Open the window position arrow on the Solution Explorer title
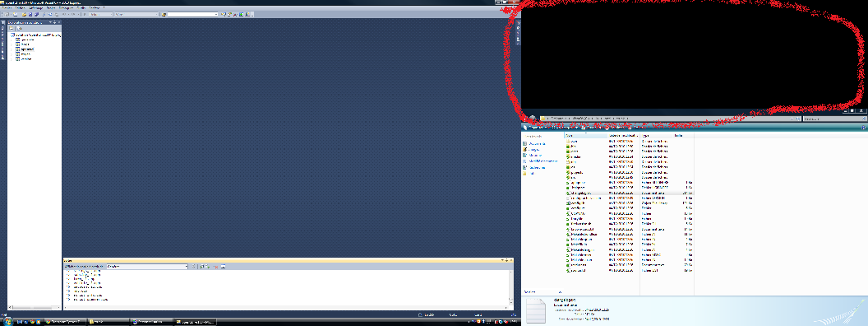The height and width of the screenshot is (326, 868). pyautogui.click(x=50, y=22)
